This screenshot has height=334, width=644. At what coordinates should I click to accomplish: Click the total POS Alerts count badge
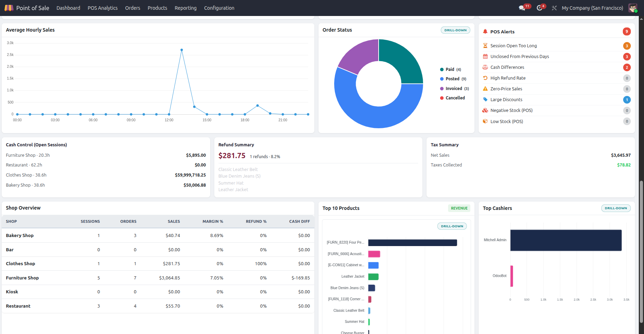[x=627, y=32]
